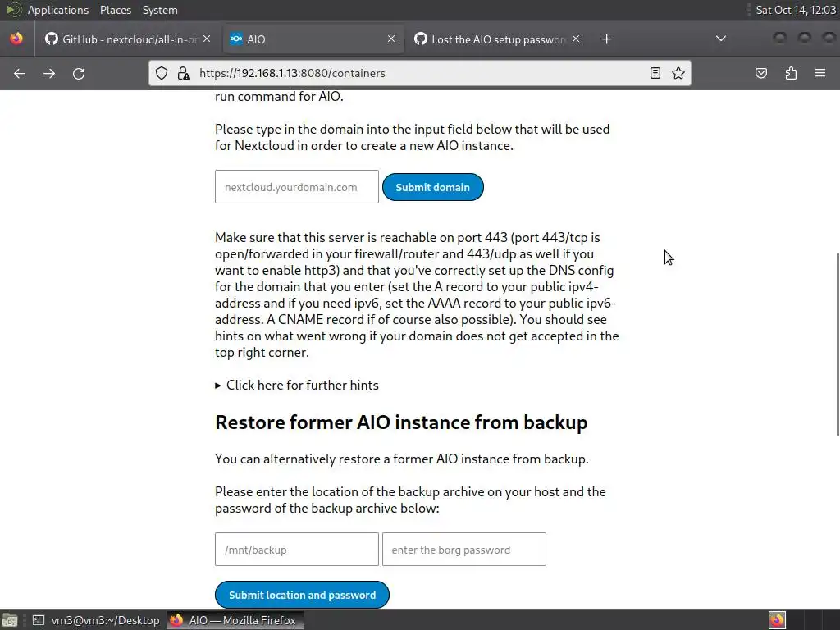View the padlock connection security warning
This screenshot has height=630, width=840.
pyautogui.click(x=184, y=73)
